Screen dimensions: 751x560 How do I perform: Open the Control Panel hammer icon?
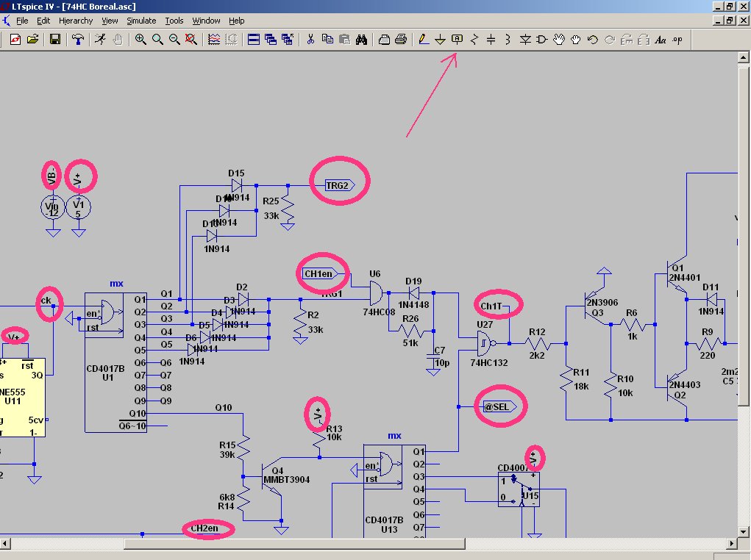pyautogui.click(x=77, y=40)
